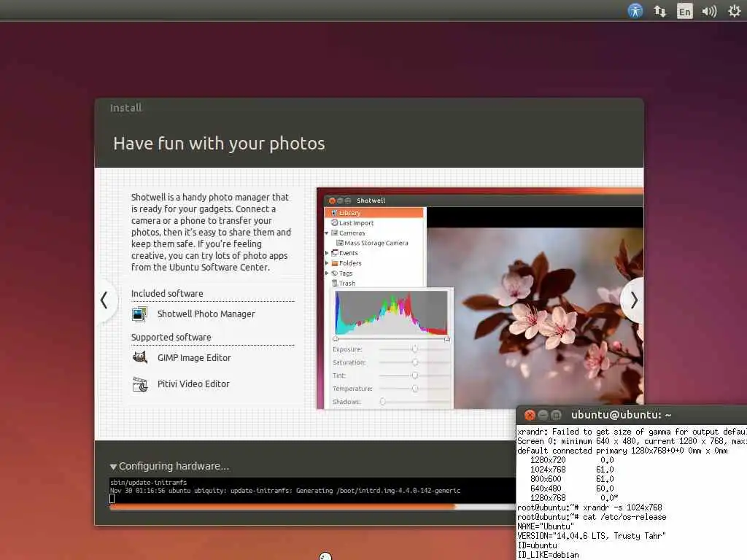Click the installer log output terminal area

312,491
